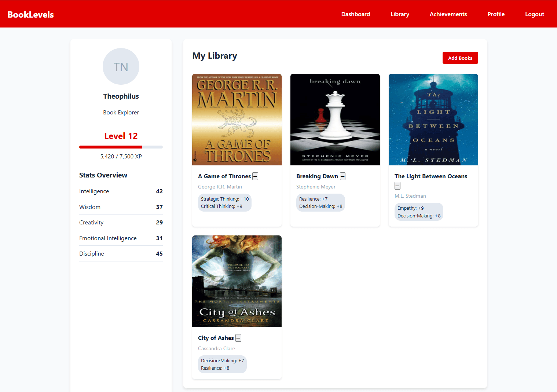Click the Strategic Thinking: +10 stat
The height and width of the screenshot is (392, 557).
225,199
